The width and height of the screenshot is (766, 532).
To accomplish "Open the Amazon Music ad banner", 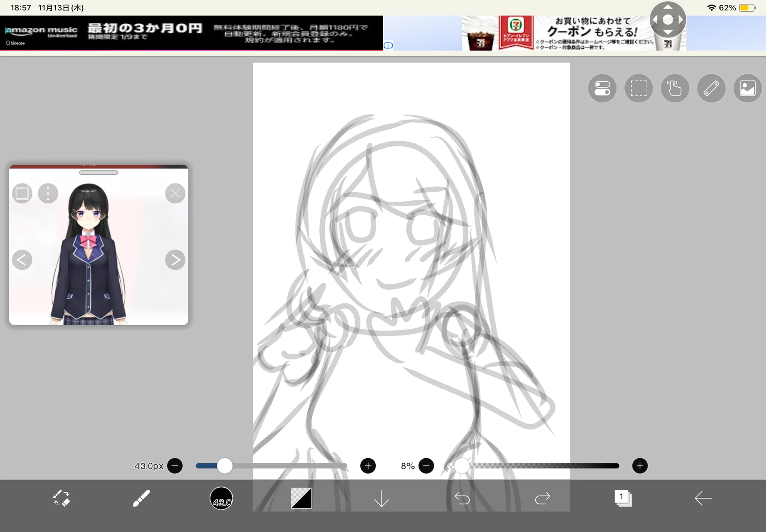I will pos(191,33).
